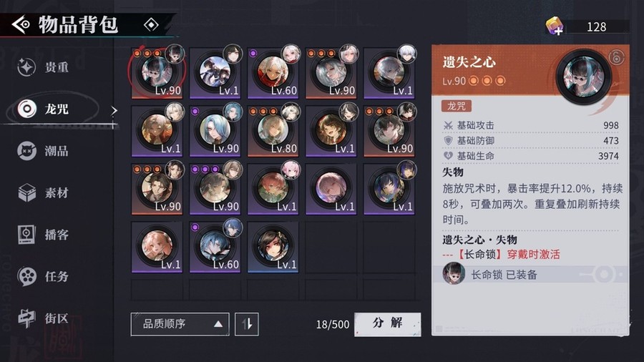The height and width of the screenshot is (362, 644).
Task: Open the 播客 icon category
Action: (x=43, y=235)
